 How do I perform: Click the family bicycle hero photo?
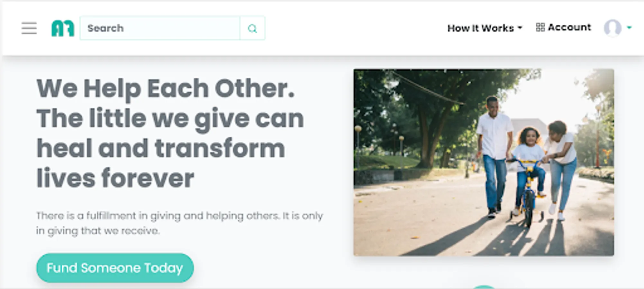[x=484, y=162]
